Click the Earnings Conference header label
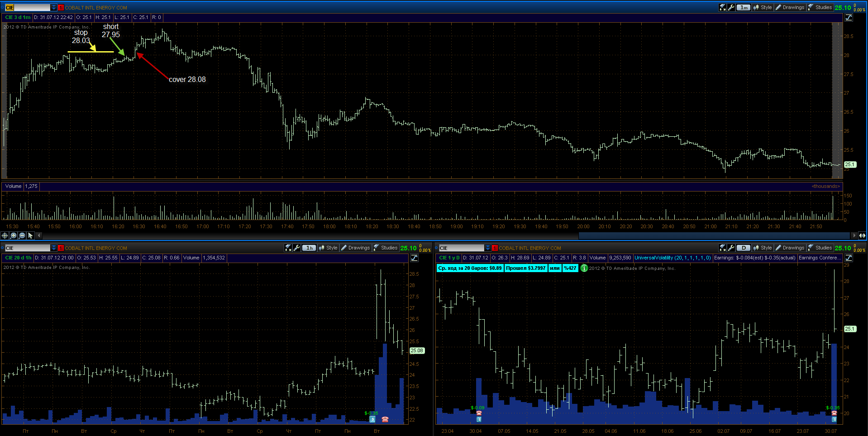868x436 pixels. [820, 258]
